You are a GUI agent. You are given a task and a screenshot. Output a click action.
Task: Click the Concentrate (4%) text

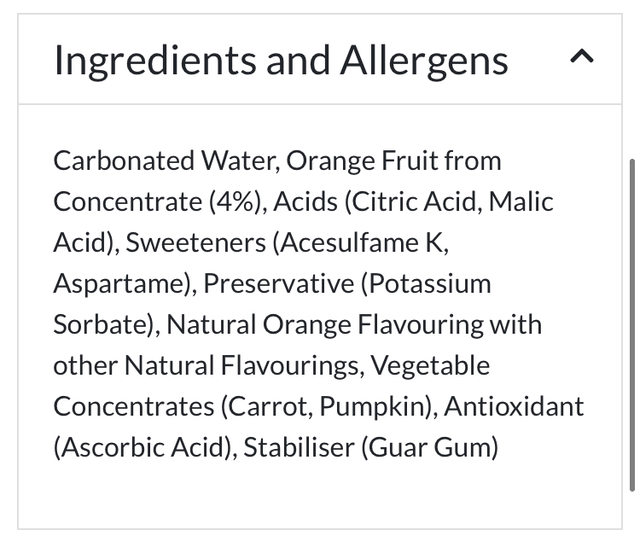[x=158, y=202]
